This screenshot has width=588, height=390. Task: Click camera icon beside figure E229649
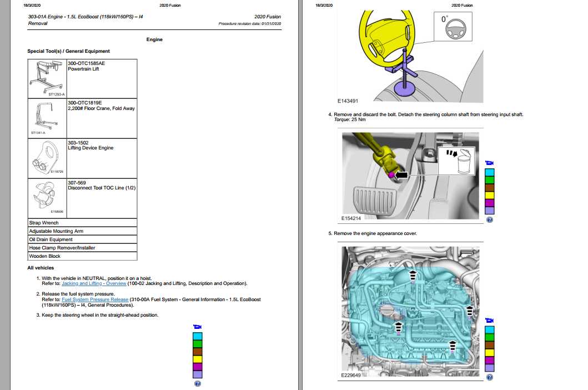pyautogui.click(x=489, y=321)
